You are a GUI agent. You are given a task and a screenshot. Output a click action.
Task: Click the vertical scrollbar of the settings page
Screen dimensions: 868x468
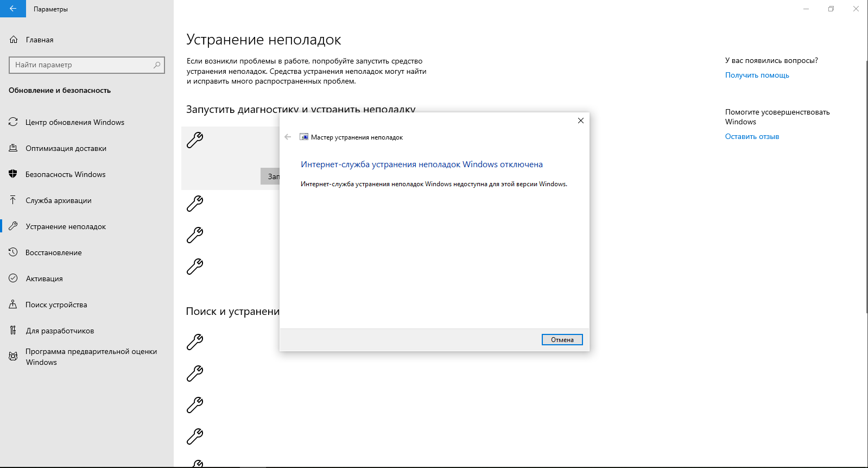click(866, 187)
